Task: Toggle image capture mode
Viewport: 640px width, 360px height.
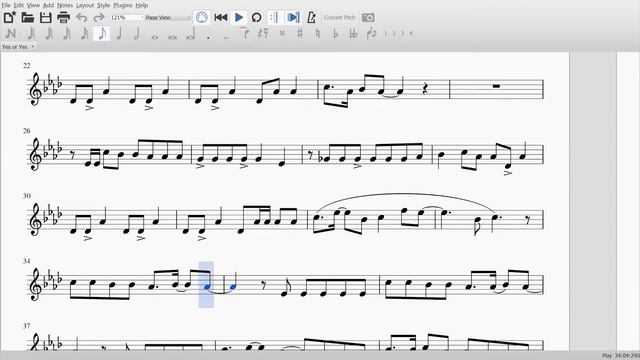Action: pyautogui.click(x=368, y=18)
